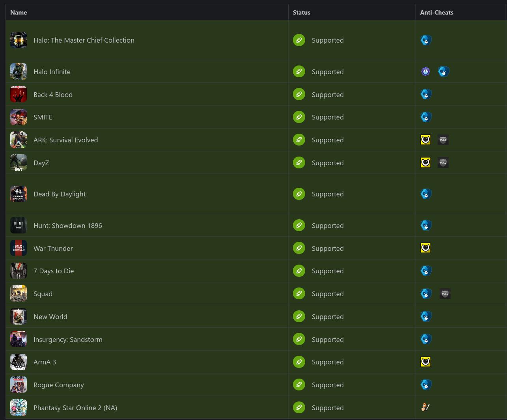Click game name "ArmA 3"
507x420 pixels.
pyautogui.click(x=45, y=362)
